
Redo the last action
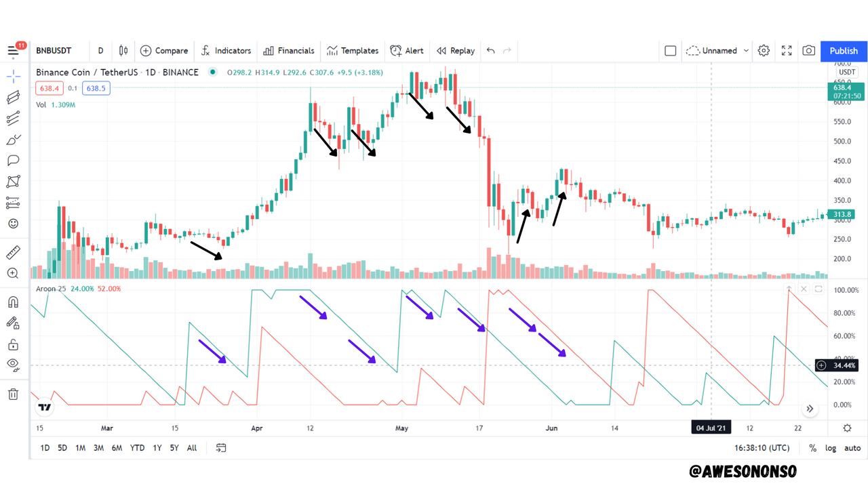[x=507, y=51]
